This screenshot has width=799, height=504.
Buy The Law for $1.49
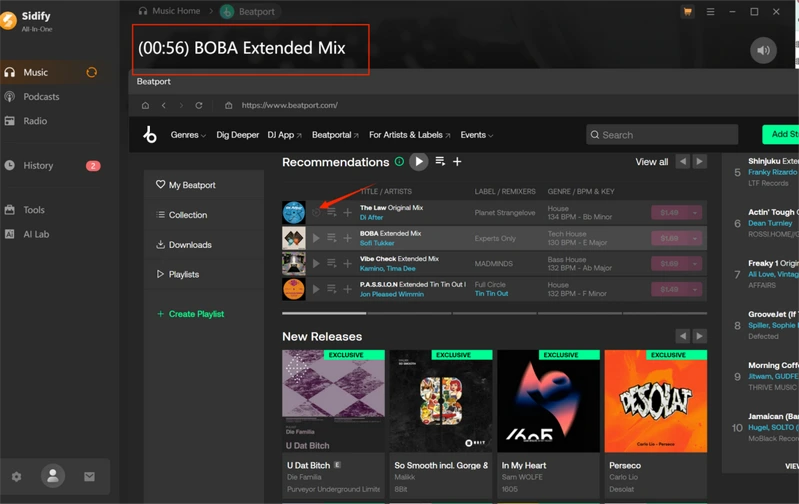pos(670,213)
